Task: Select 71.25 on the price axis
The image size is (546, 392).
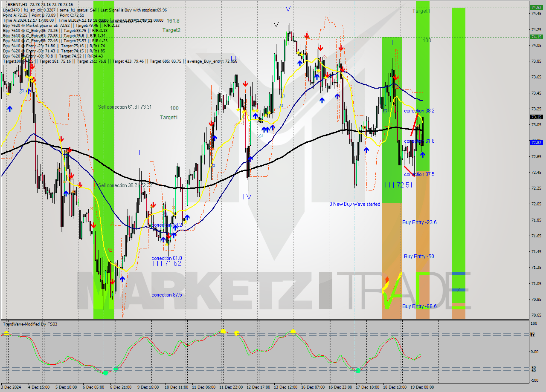Action: click(x=536, y=267)
